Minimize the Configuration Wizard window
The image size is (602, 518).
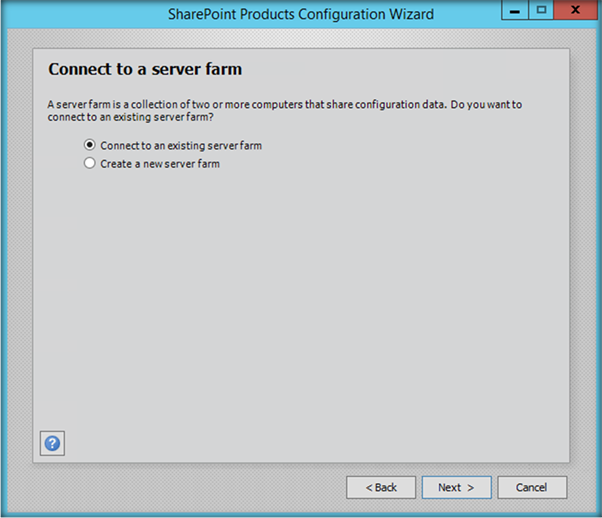[514, 11]
